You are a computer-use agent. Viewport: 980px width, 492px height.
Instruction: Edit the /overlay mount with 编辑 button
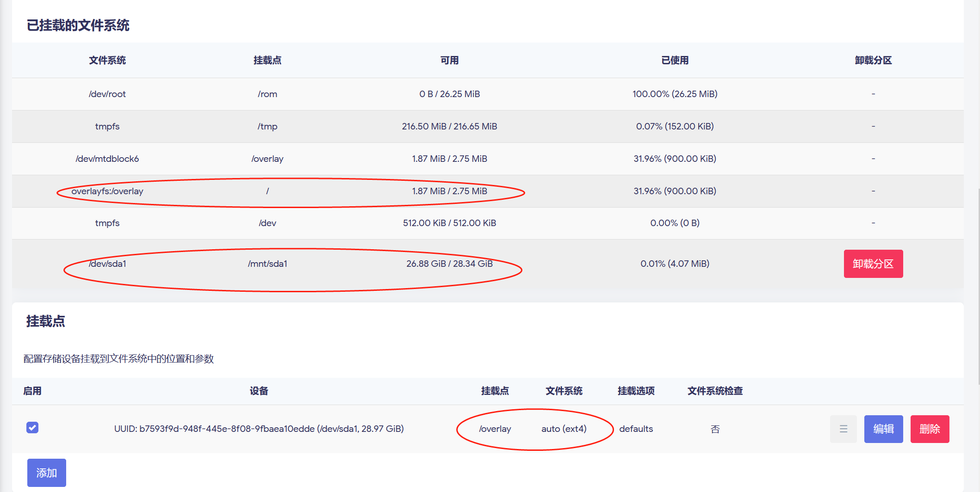coord(883,429)
